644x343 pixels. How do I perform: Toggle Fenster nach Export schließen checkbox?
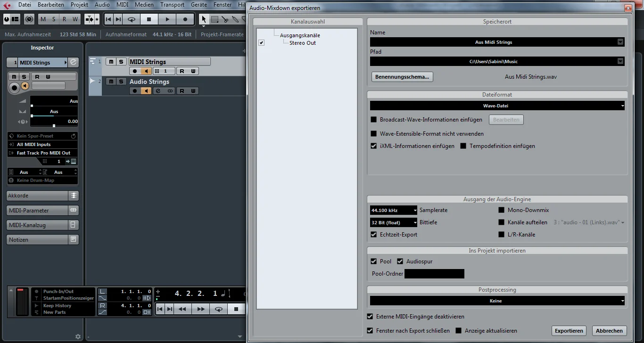coord(370,331)
